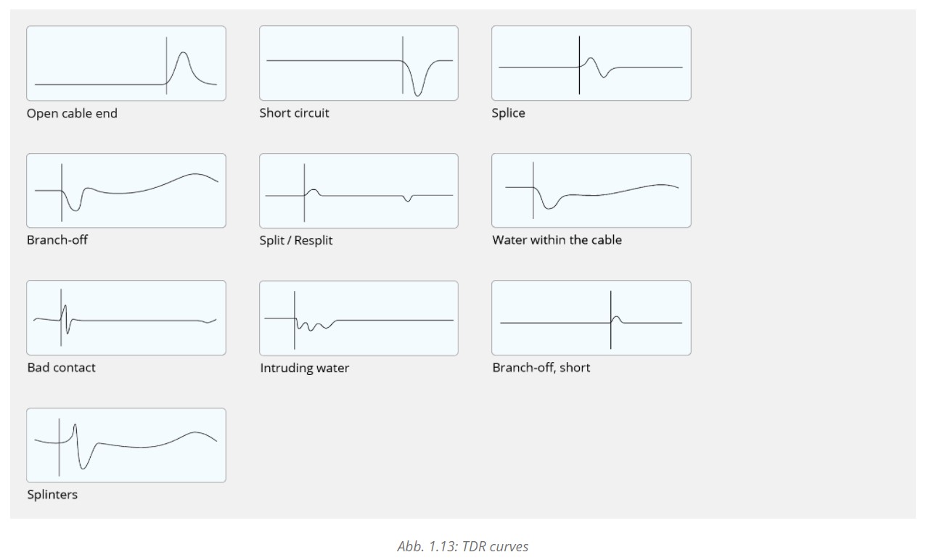The image size is (926, 560).
Task: Click the "Split / Resplit" label
Action: (x=296, y=240)
